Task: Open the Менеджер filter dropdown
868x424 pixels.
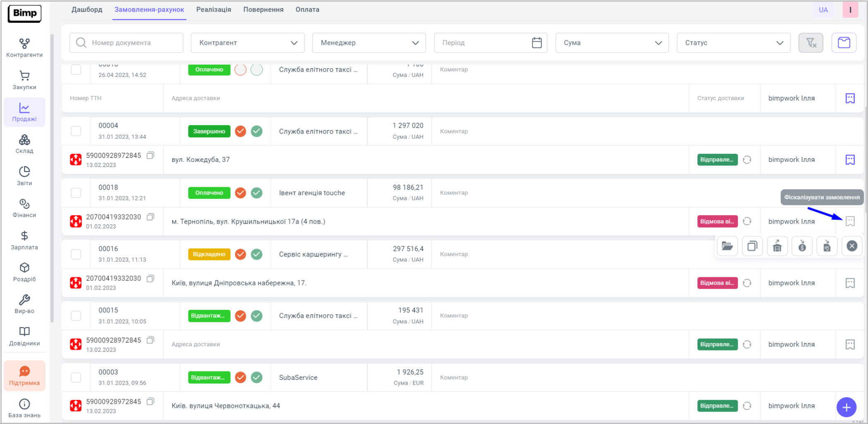Action: tap(369, 43)
